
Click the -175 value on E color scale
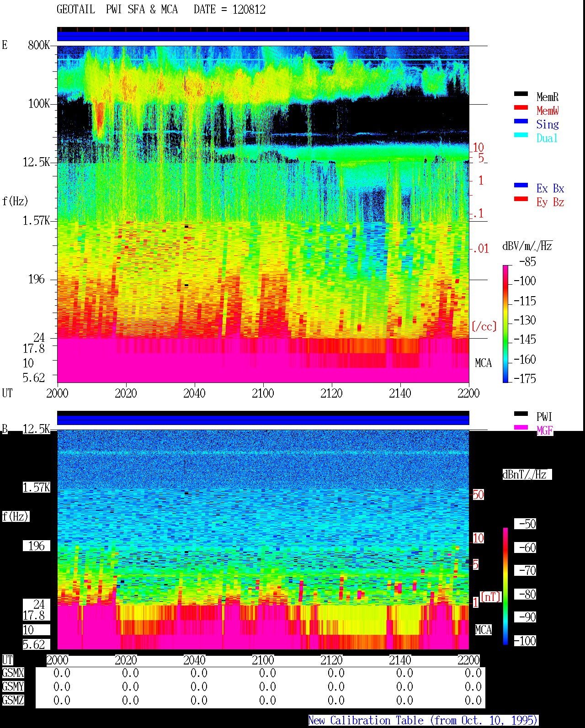(x=525, y=378)
